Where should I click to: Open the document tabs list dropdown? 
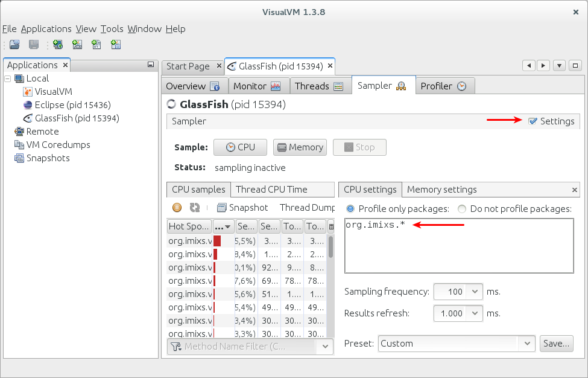coord(559,66)
